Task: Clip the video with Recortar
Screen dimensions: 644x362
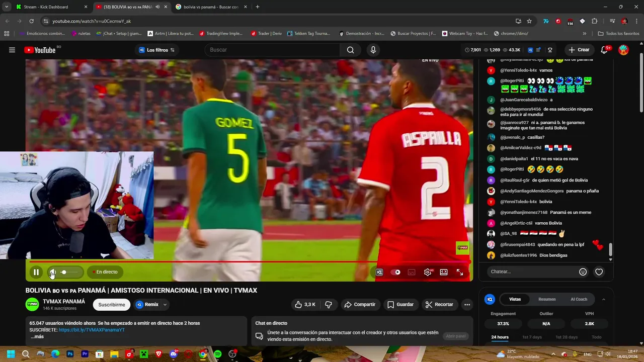Action: 439,304
